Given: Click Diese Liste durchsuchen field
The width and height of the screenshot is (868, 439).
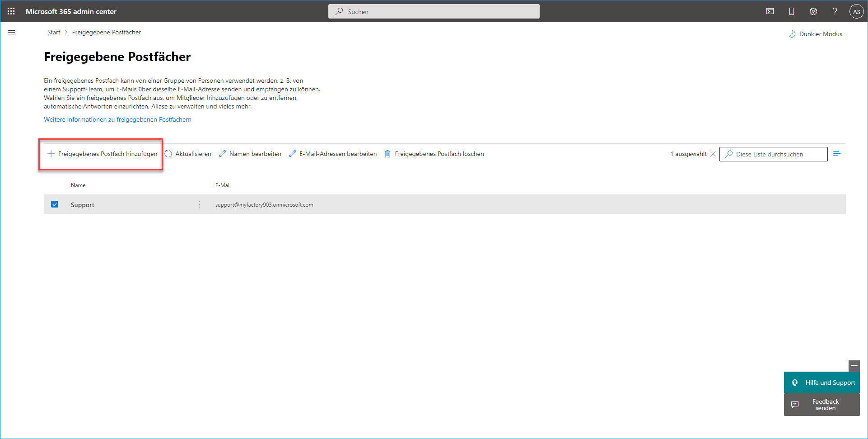Looking at the screenshot, I should tap(773, 154).
